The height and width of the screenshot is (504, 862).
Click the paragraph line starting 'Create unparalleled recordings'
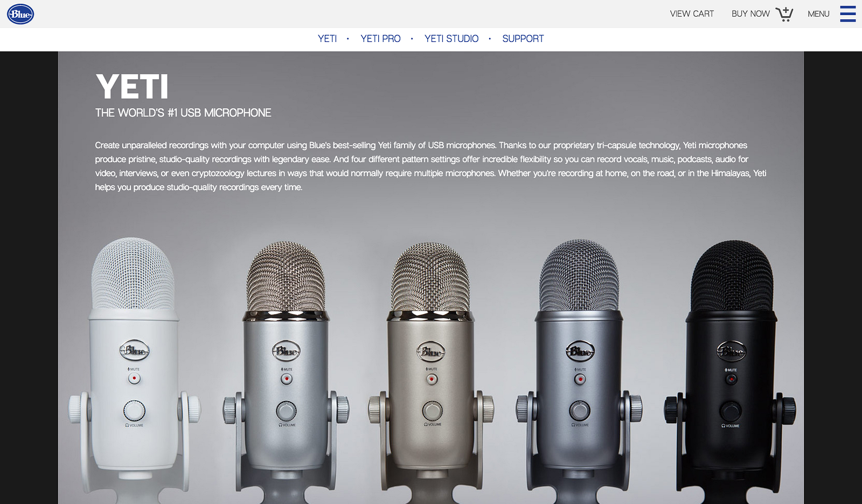coord(421,145)
